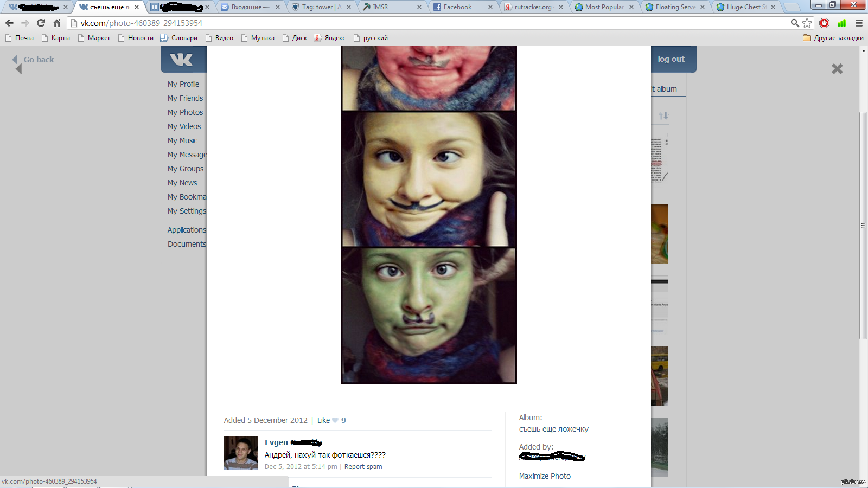Image resolution: width=868 pixels, height=488 pixels.
Task: Click the browser home icon
Action: pos(56,23)
